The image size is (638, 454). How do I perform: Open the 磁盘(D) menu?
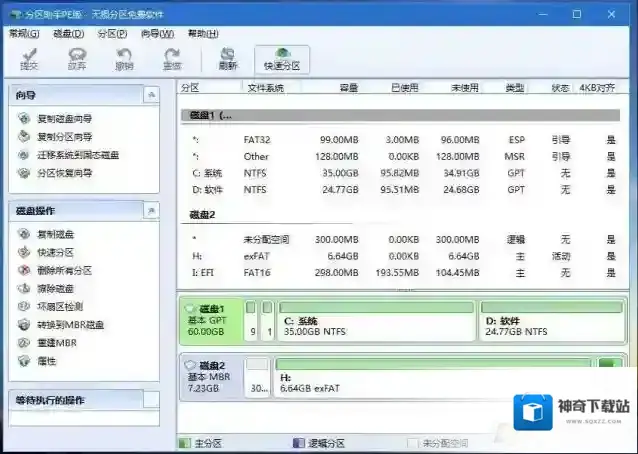tap(69, 33)
